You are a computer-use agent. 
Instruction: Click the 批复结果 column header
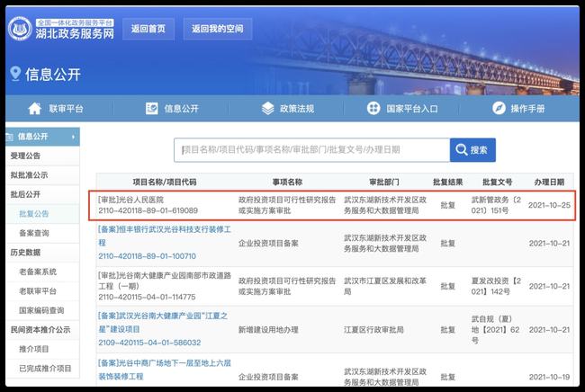click(447, 183)
